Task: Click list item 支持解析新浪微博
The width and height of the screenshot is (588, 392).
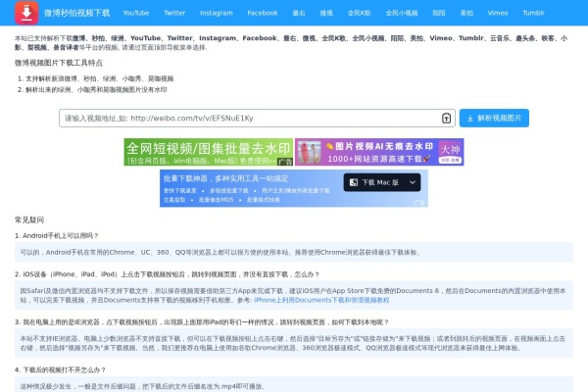Action: (99, 78)
